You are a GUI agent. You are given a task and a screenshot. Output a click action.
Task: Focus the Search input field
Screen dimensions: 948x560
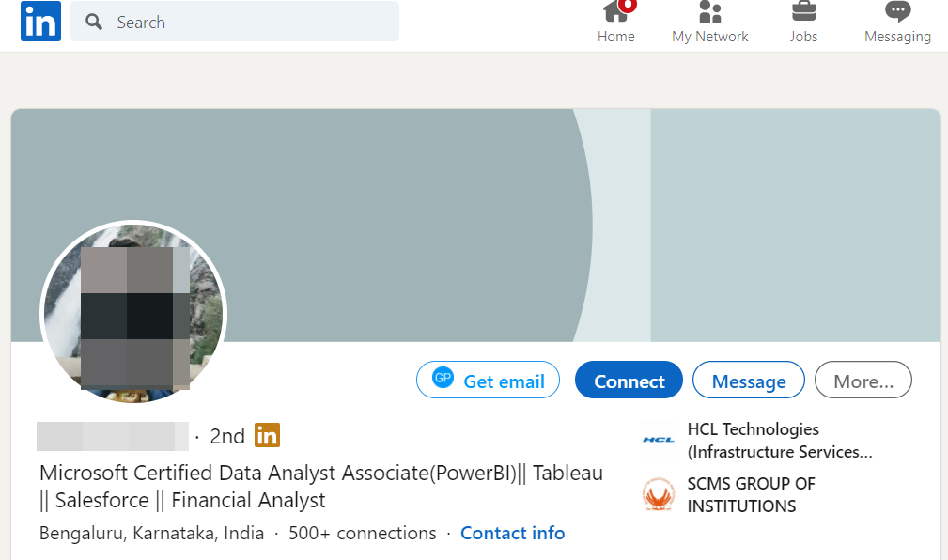tap(235, 22)
